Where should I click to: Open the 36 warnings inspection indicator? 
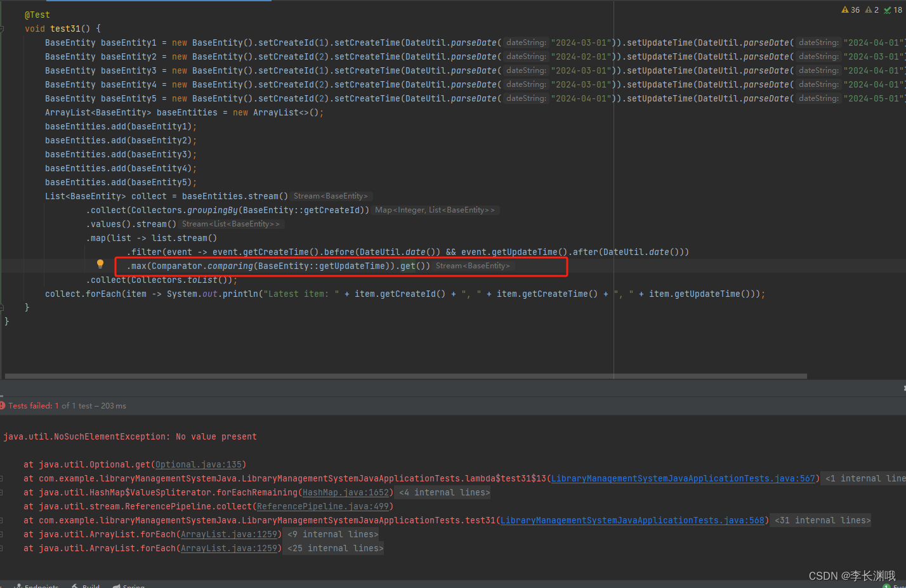click(850, 10)
